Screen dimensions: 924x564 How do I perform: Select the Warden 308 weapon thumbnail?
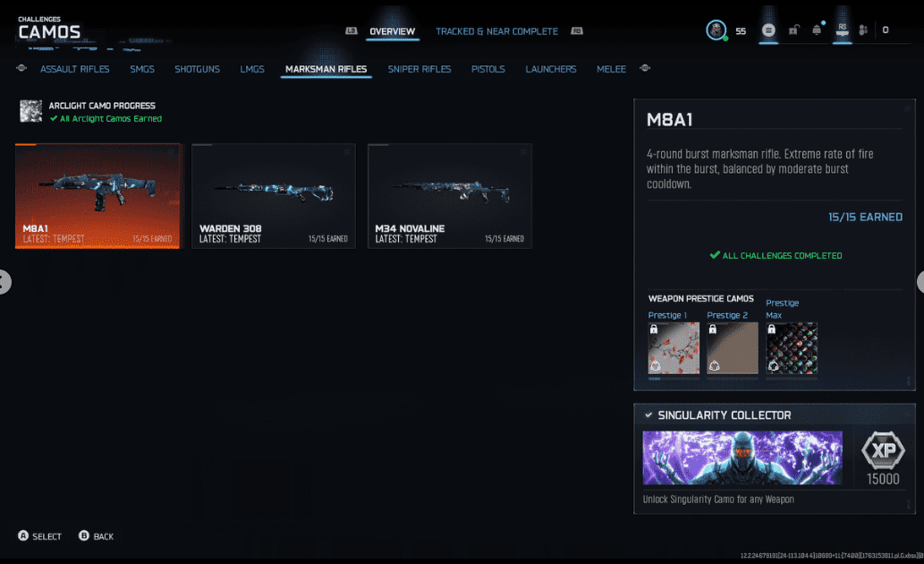tap(274, 195)
